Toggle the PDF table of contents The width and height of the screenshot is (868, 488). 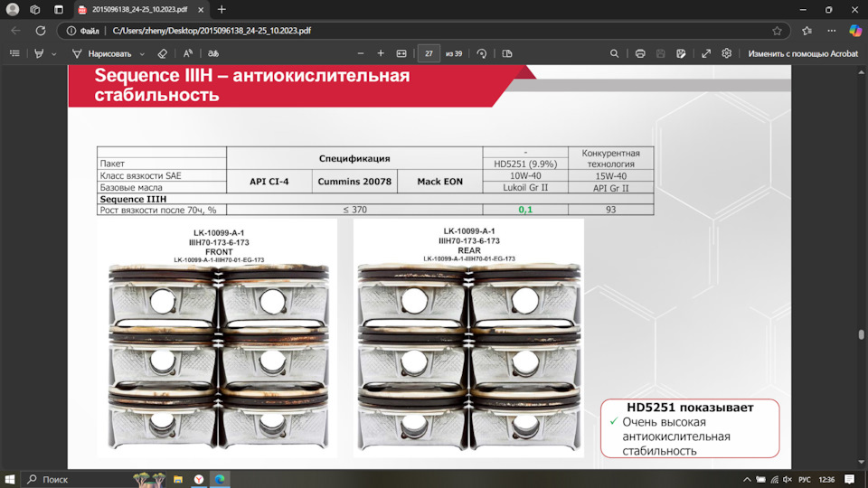(15, 53)
